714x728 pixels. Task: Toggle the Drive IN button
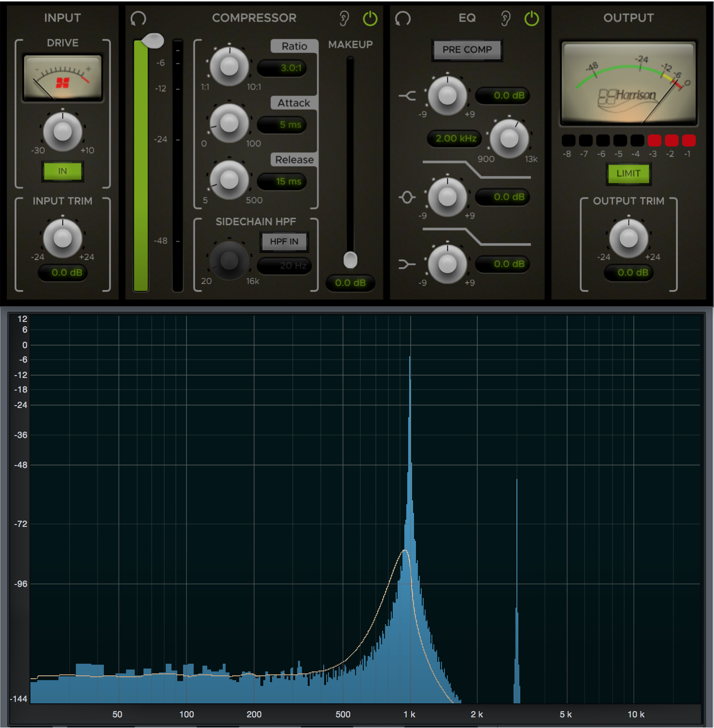click(x=63, y=171)
